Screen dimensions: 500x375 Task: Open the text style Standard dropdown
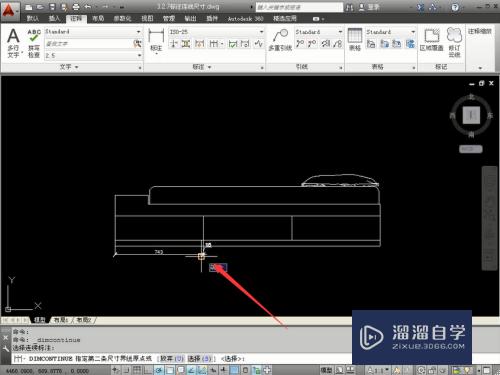click(x=138, y=32)
